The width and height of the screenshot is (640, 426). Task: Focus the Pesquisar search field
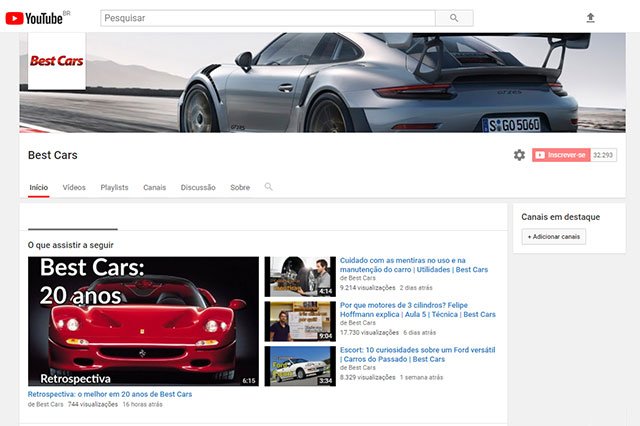[x=268, y=18]
